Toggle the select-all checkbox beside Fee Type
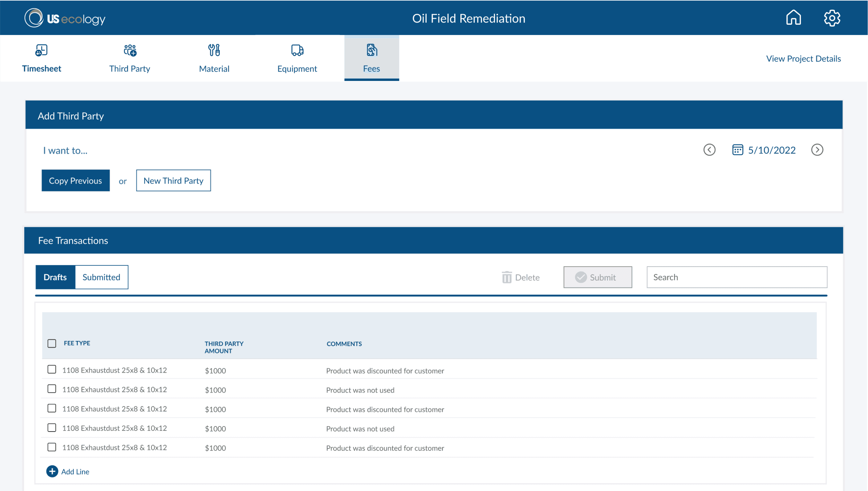The image size is (868, 491). (52, 343)
